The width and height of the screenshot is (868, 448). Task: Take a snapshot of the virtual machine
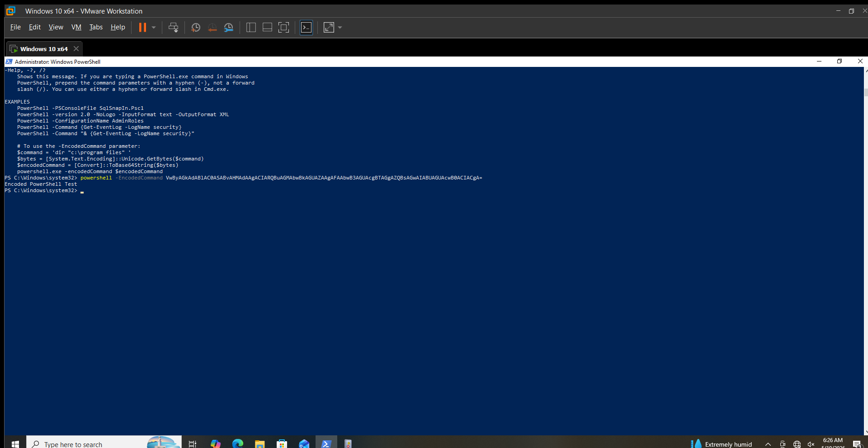(x=196, y=28)
